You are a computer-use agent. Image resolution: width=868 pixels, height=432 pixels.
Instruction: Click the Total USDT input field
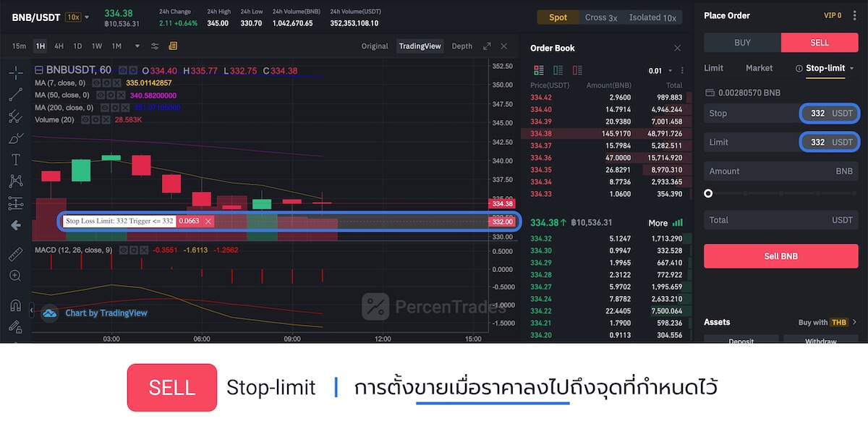pyautogui.click(x=781, y=220)
